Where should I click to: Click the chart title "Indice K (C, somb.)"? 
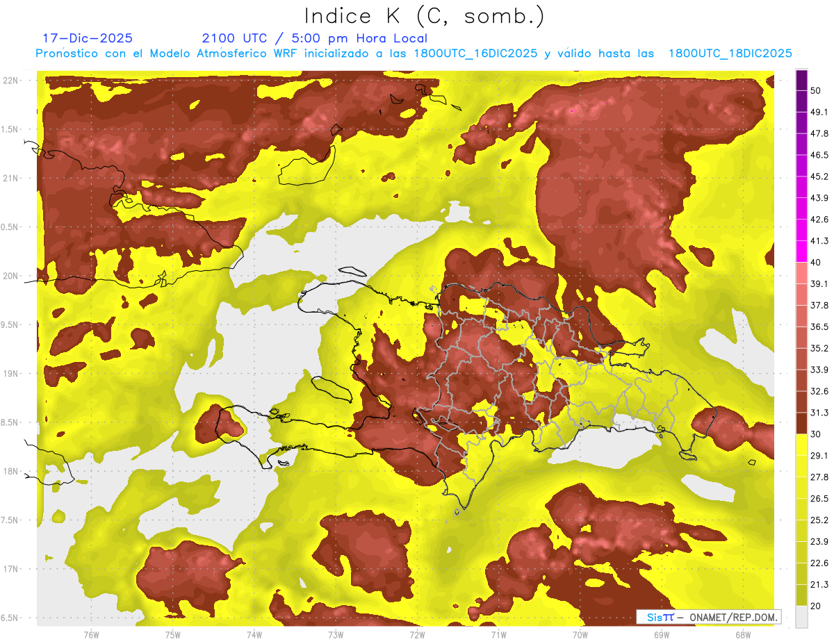click(x=424, y=16)
